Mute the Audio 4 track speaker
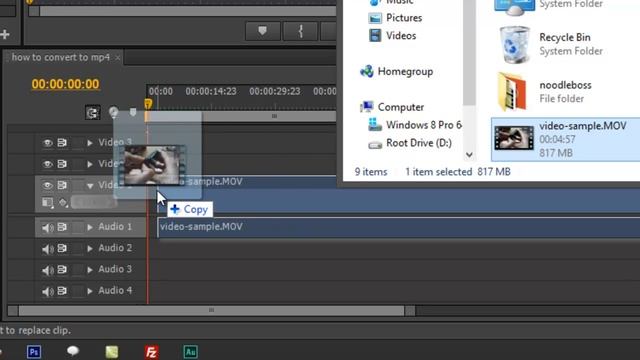Viewport: 640px width, 360px height. click(48, 291)
